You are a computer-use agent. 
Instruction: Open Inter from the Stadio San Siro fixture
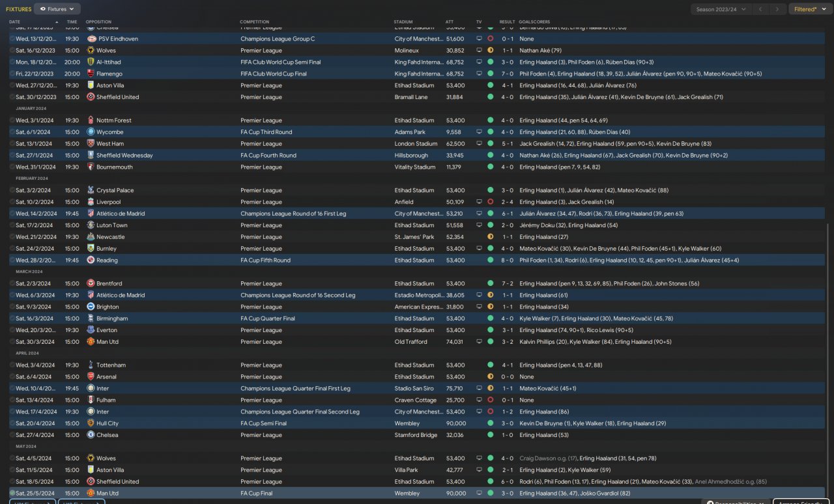point(104,389)
